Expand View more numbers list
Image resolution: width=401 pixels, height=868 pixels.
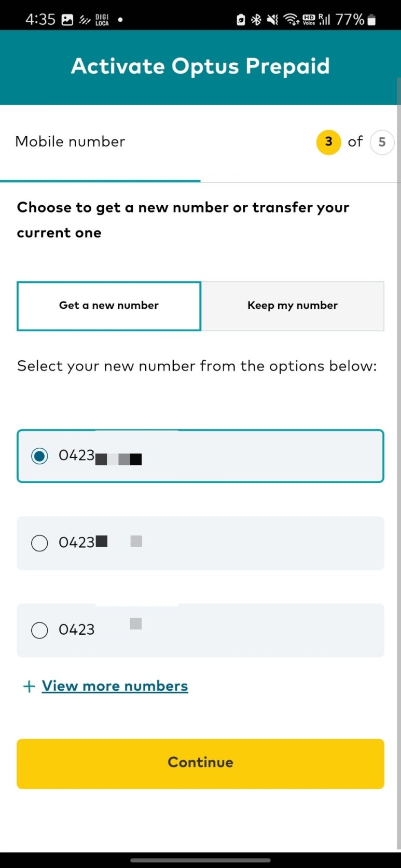(115, 686)
